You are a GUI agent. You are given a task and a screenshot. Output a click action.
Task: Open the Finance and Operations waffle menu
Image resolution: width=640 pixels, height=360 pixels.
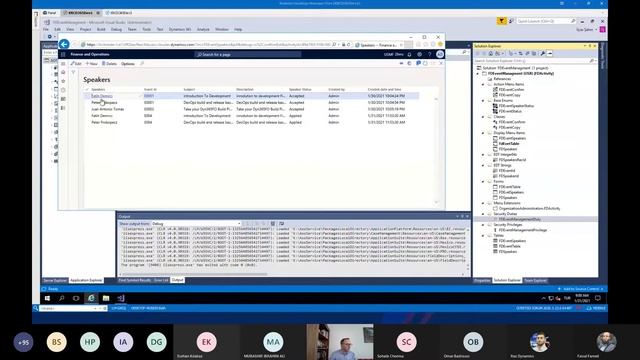point(63,54)
